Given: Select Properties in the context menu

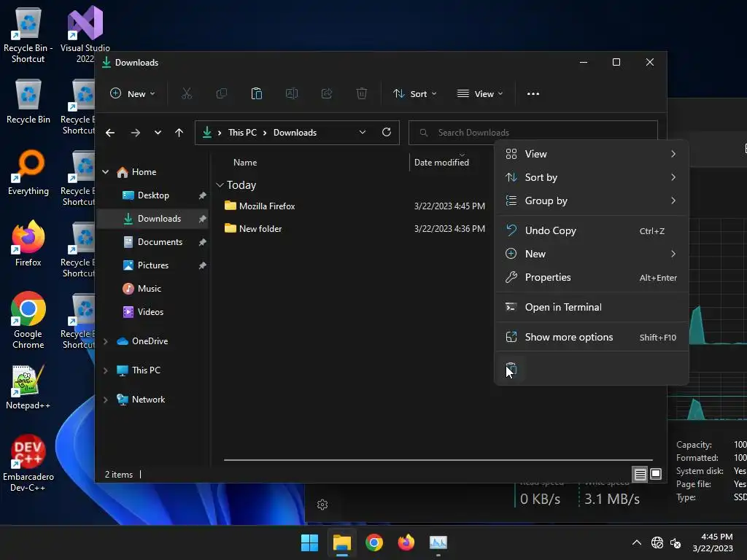Looking at the screenshot, I should point(591,277).
